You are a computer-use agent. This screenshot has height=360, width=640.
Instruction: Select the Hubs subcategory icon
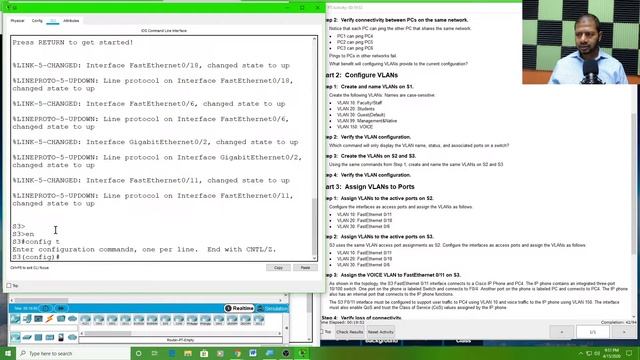pos(38,337)
